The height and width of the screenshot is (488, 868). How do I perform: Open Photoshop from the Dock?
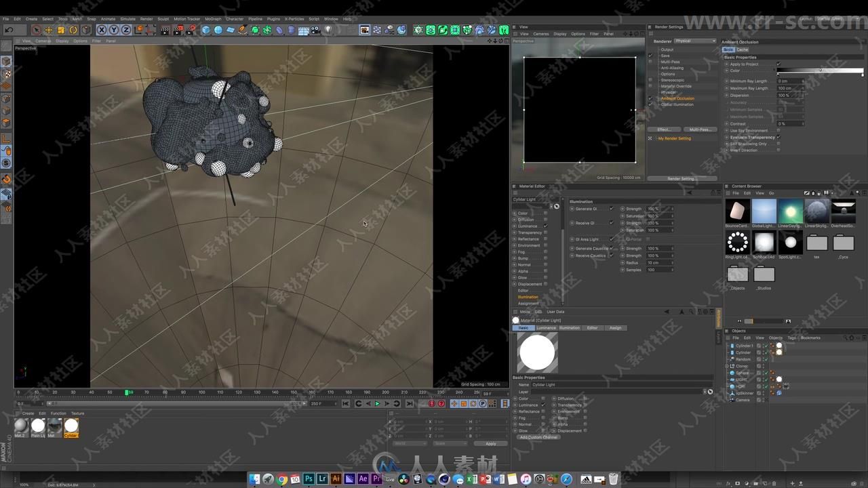[309, 479]
